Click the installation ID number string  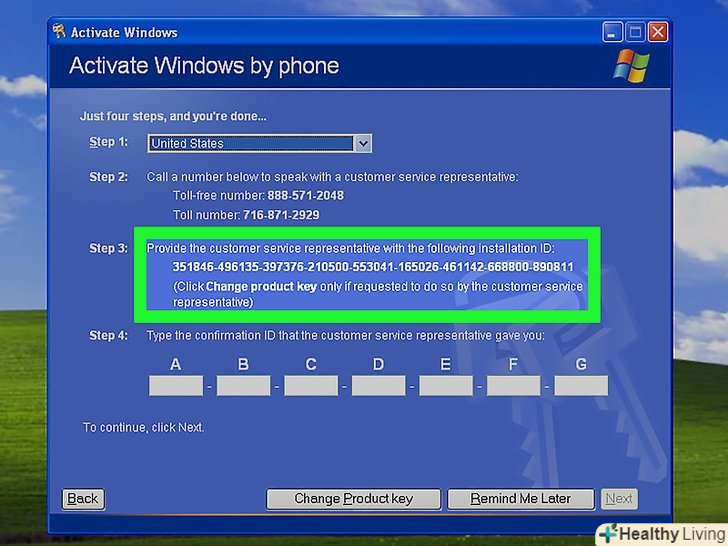click(x=373, y=267)
